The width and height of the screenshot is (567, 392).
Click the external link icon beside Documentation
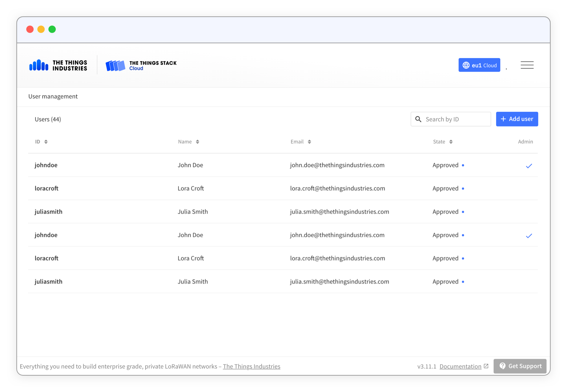point(486,366)
